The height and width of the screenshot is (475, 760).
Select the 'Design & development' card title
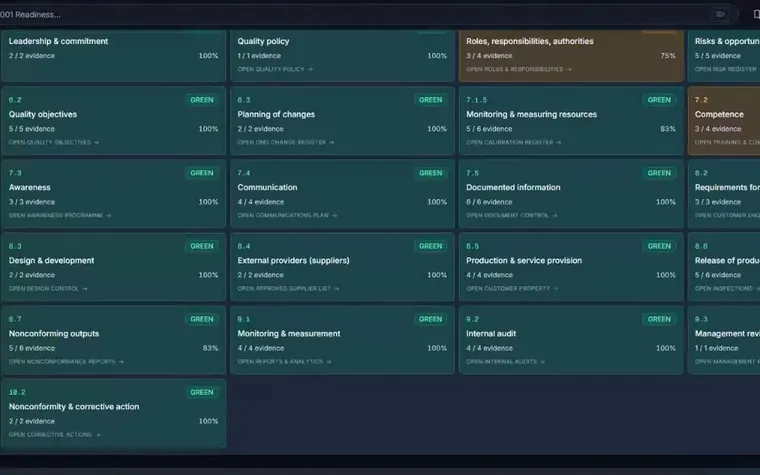51,261
